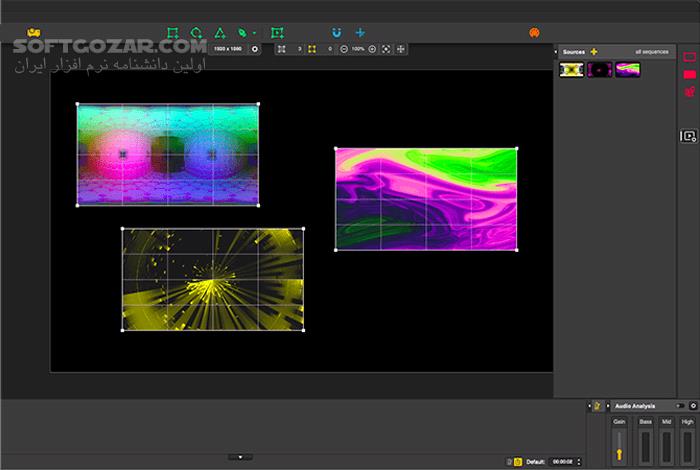
Task: Add a new source with yellow plus
Action: 594,51
